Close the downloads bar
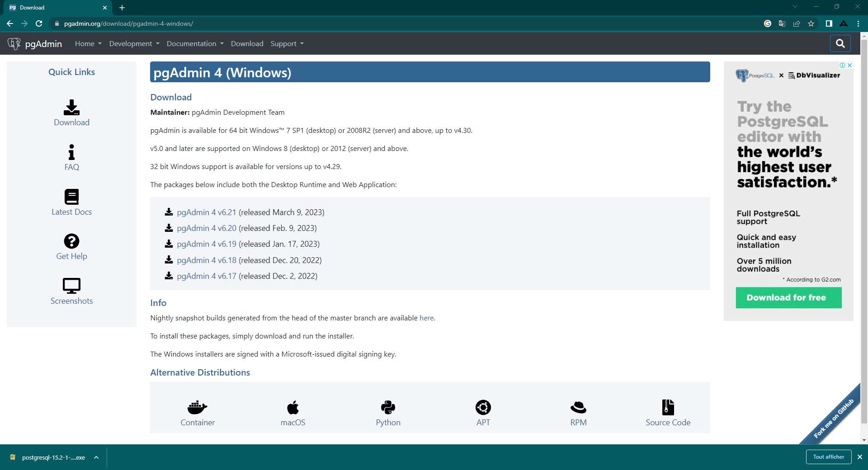This screenshot has height=470, width=868. click(x=860, y=457)
